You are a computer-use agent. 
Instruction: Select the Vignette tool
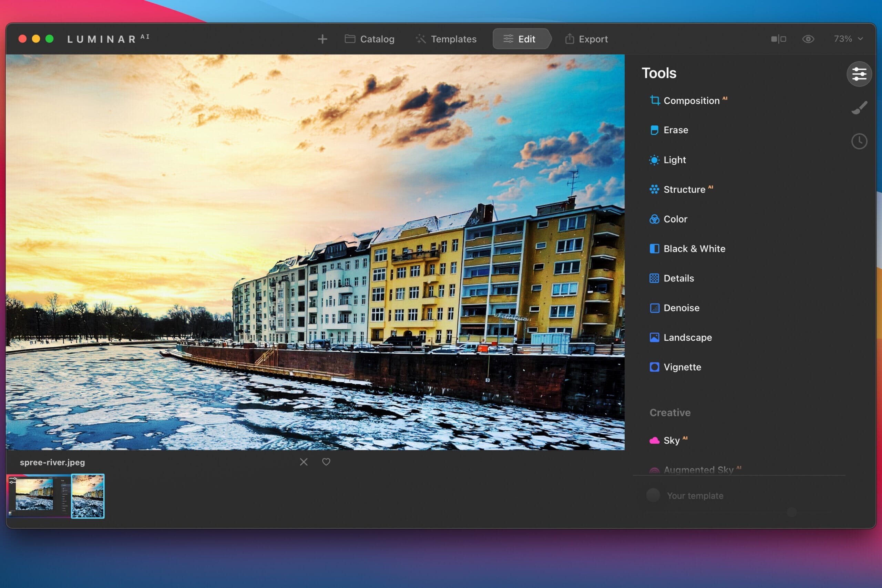coord(682,367)
